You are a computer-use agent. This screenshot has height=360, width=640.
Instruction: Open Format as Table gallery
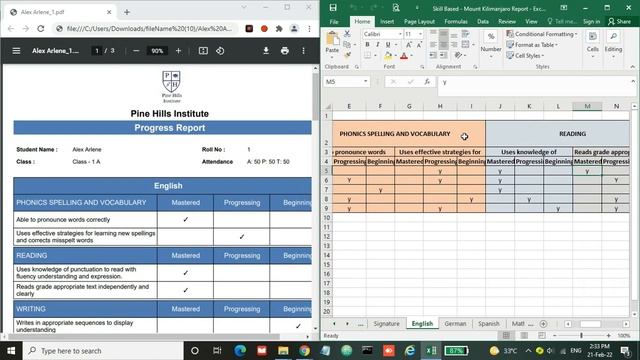532,44
